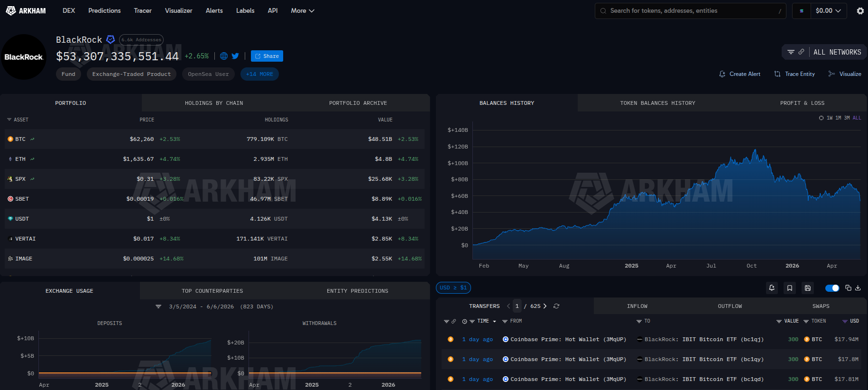Open the FROM column filter icon
The width and height of the screenshot is (868, 390).
(x=505, y=321)
